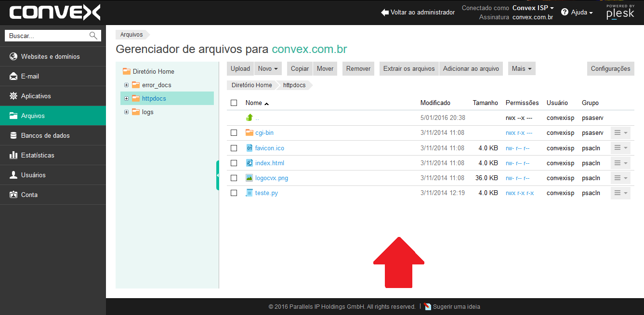The width and height of the screenshot is (644, 315).
Task: Open the Convex ISP account dropdown
Action: (533, 8)
